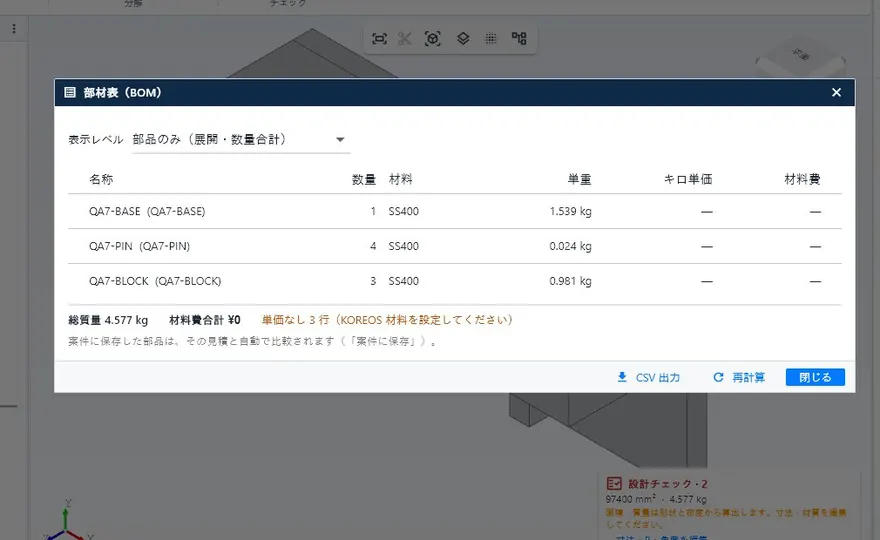
Task: Click the 0.024 kg weight cell
Action: point(570,246)
